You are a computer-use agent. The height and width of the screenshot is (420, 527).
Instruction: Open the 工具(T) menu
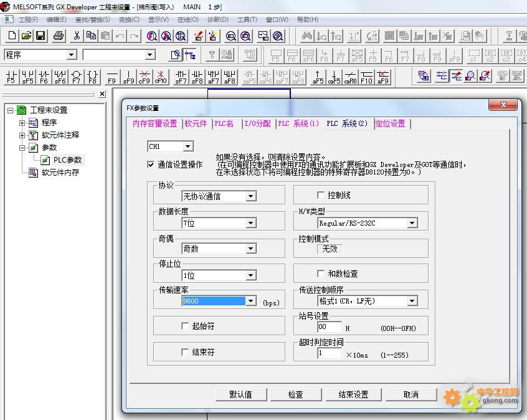(x=247, y=19)
